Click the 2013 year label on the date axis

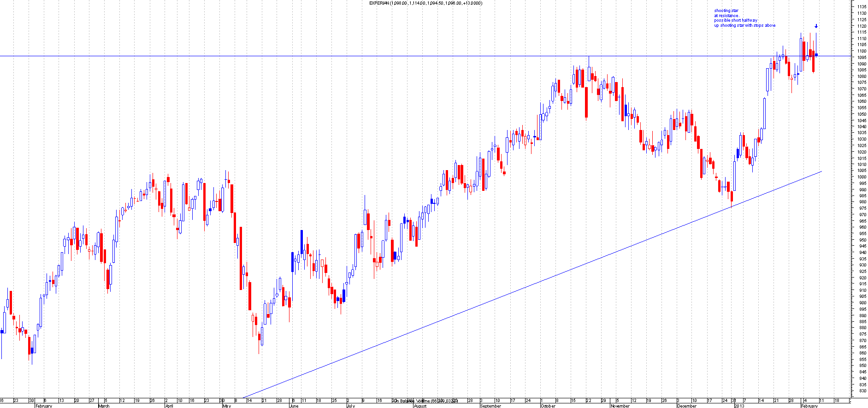click(x=739, y=406)
